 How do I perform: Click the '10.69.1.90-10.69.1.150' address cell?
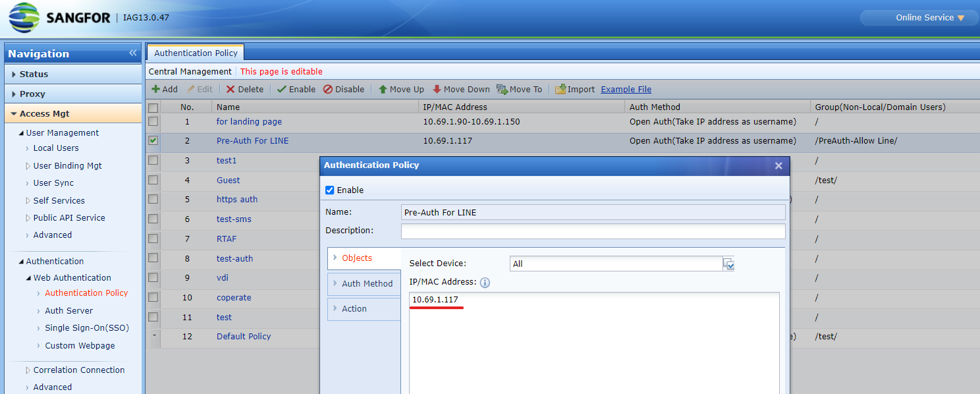tap(472, 122)
